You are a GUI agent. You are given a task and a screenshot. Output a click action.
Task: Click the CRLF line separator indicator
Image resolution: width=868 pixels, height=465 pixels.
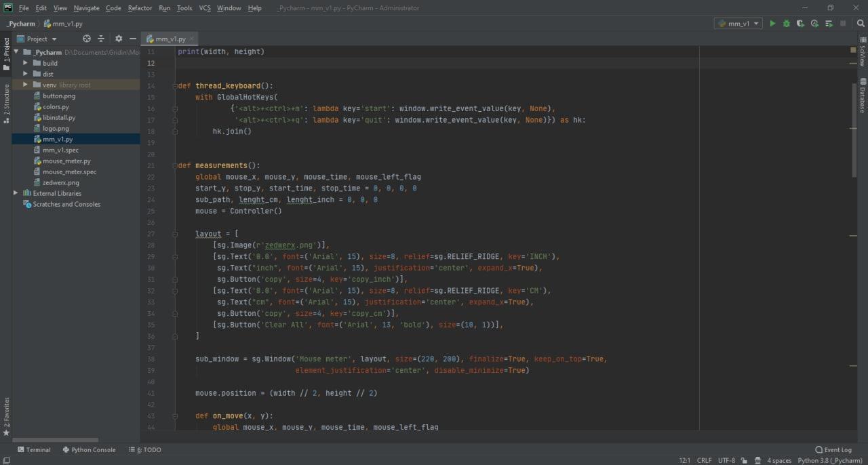pos(704,460)
